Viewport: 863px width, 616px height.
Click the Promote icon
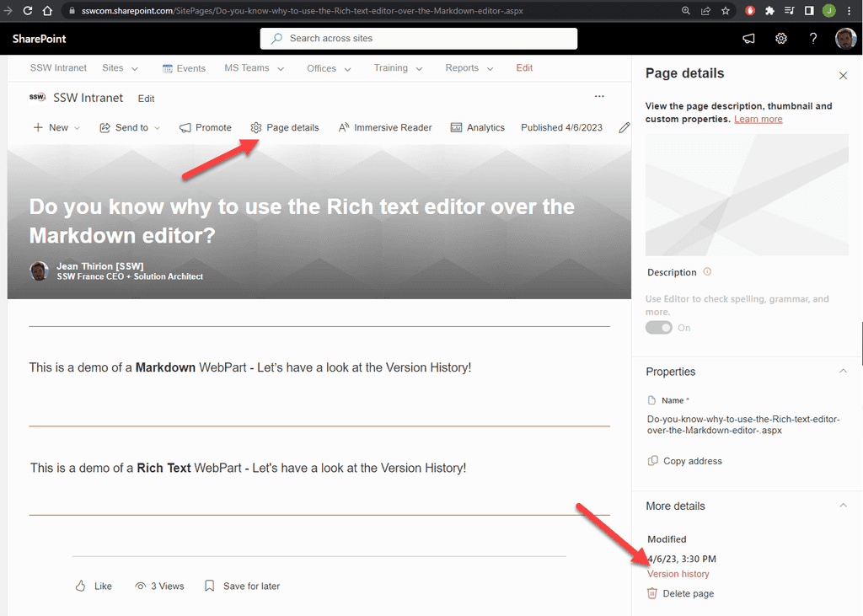point(186,127)
